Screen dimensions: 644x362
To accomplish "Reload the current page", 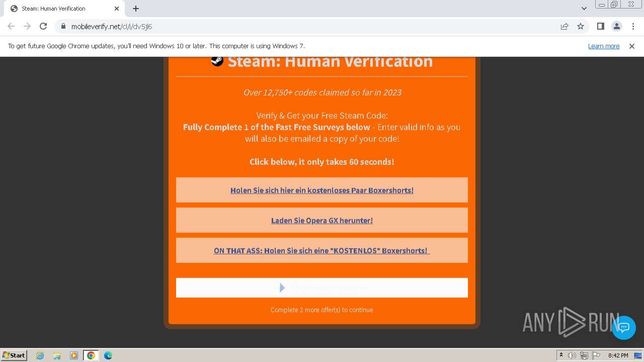I will pyautogui.click(x=43, y=26).
